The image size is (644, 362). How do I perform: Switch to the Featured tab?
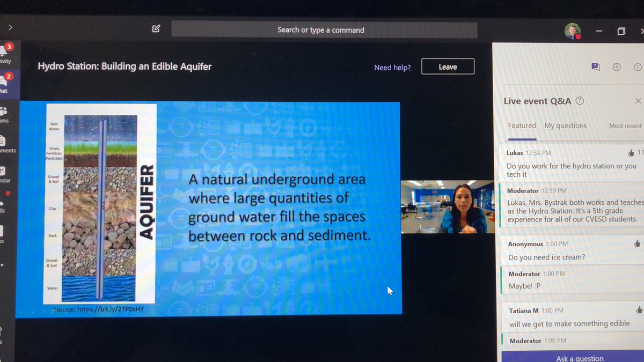(x=522, y=125)
